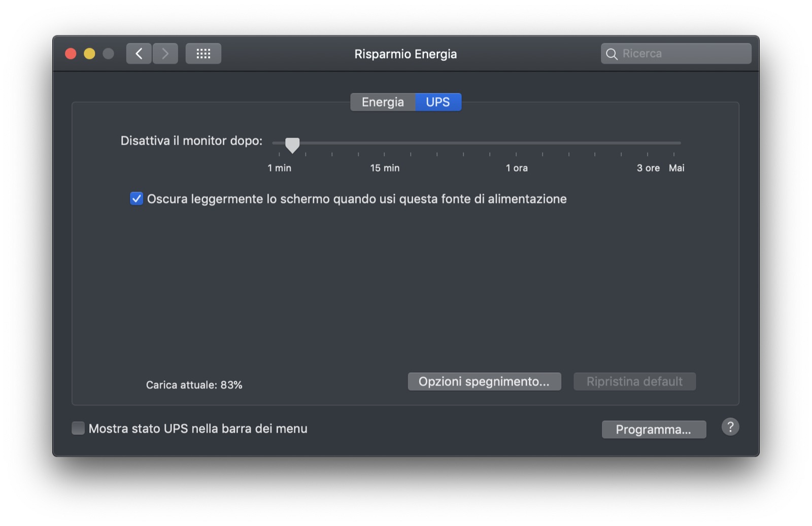
Task: Enable 'Mostra stato UPS nella barra dei menu'
Action: pyautogui.click(x=78, y=429)
